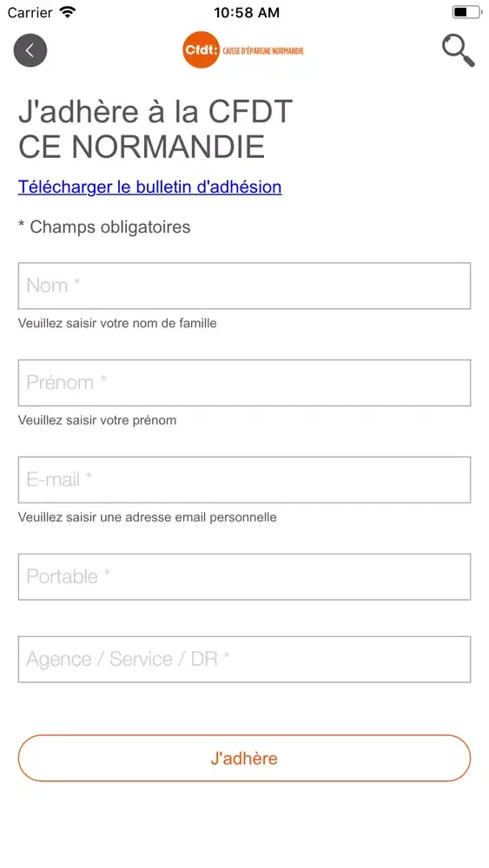Tap the Champs obligatoires note

coord(104,227)
